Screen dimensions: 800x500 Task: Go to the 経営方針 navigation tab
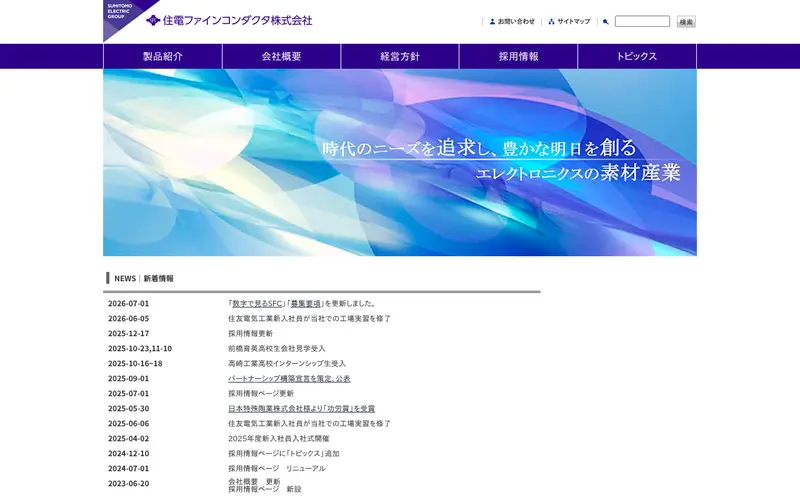point(400,56)
